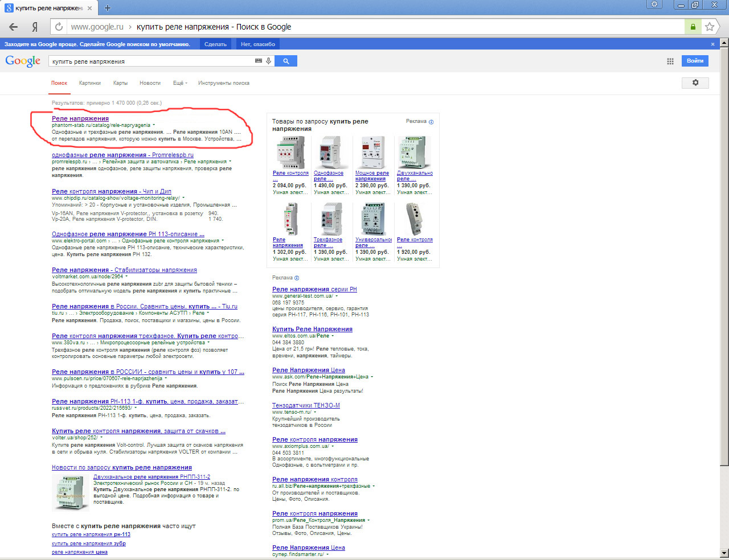Switch to the "Карты" tab
The width and height of the screenshot is (729, 560).
pos(120,83)
